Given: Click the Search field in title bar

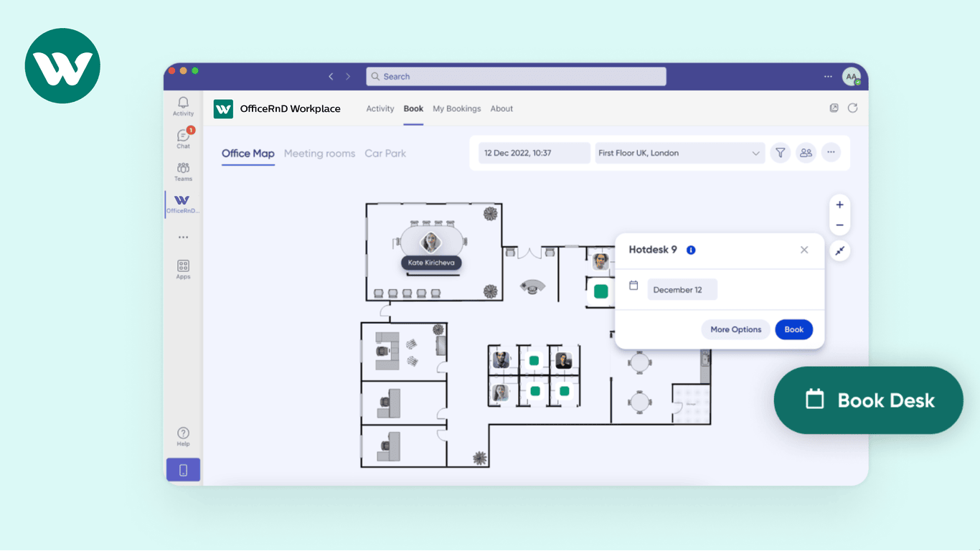Looking at the screenshot, I should [516, 76].
